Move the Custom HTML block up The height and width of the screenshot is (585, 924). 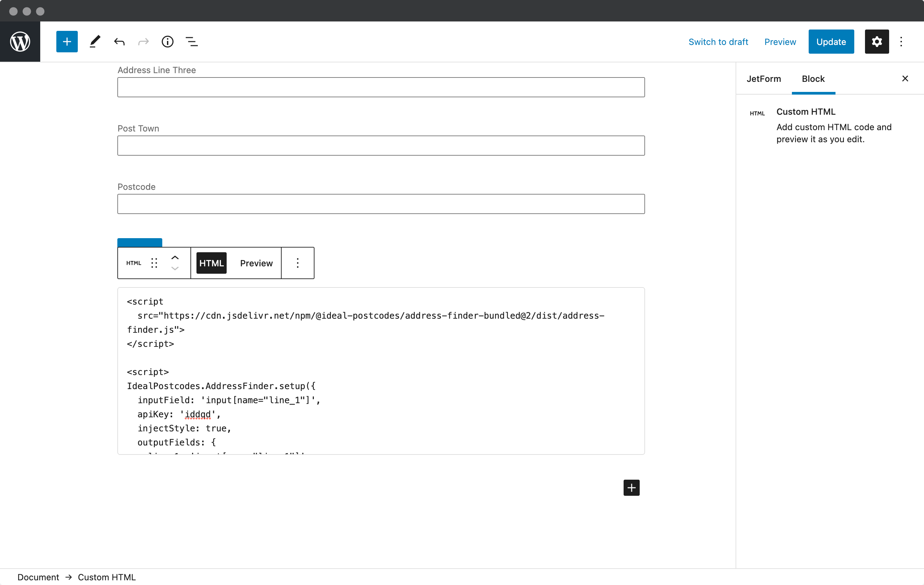pyautogui.click(x=175, y=257)
